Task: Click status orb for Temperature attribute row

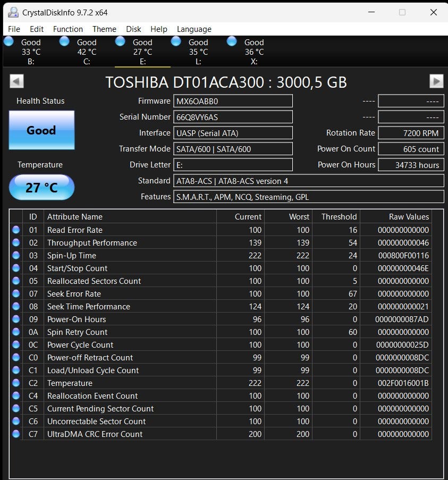Action: [16, 383]
